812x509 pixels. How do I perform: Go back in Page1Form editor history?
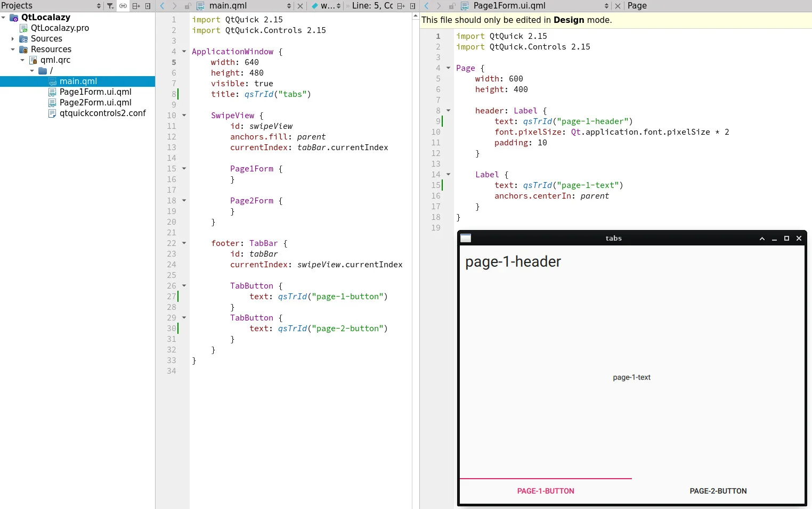427,6
